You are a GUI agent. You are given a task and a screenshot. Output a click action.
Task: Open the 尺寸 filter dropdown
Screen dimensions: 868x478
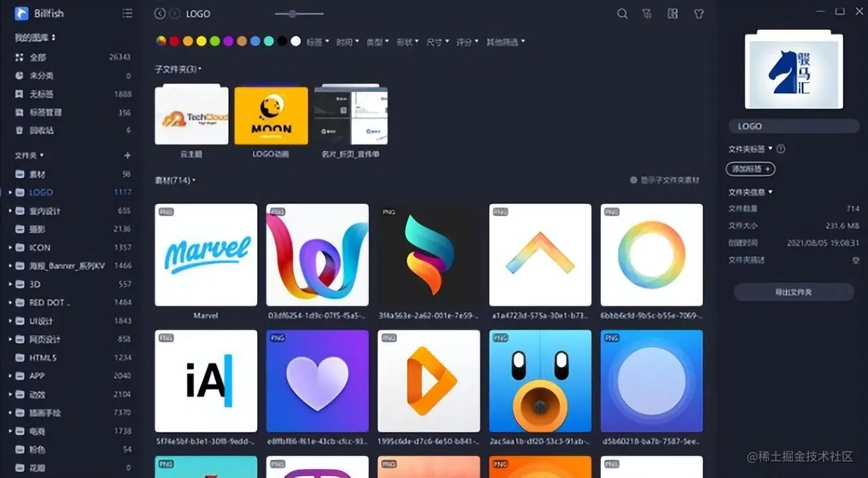[x=437, y=42]
